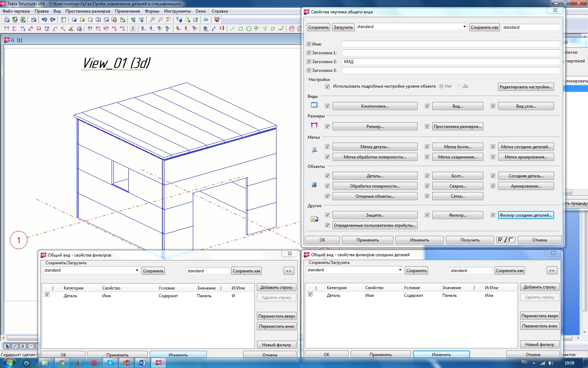This screenshot has height=368, width=588.
Task: Toggle the Деталь row checkbox in filter properties
Action: [47, 295]
